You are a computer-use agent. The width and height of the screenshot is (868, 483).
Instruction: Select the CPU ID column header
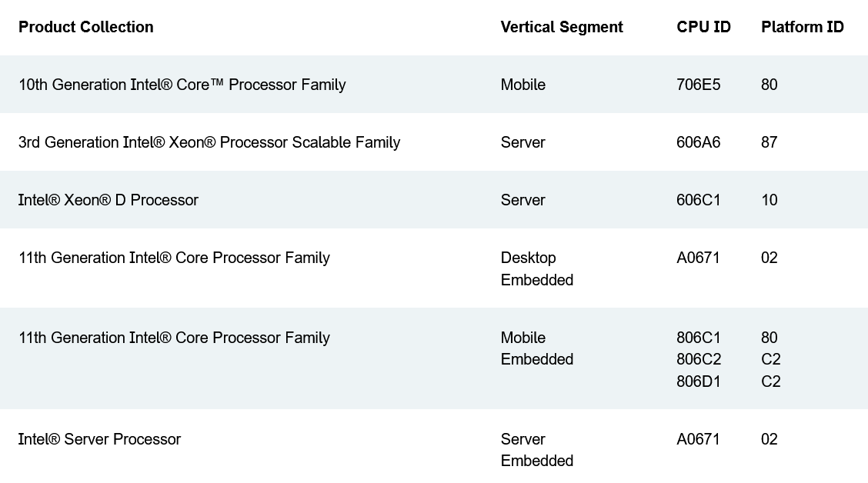[x=703, y=27]
